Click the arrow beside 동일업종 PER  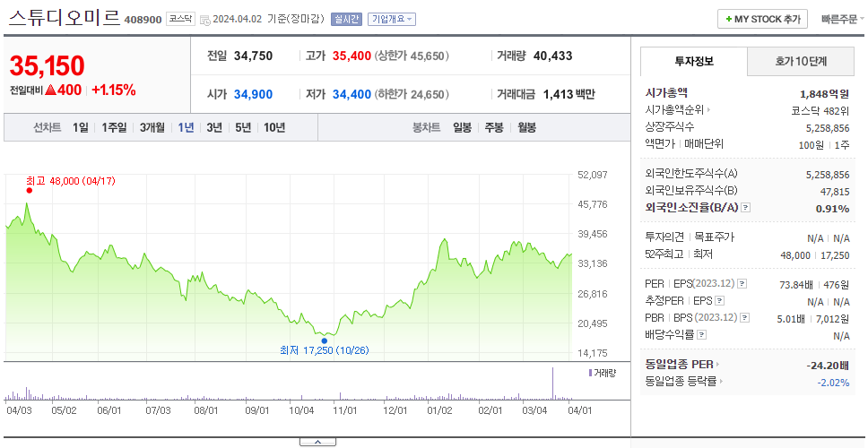pos(718,365)
